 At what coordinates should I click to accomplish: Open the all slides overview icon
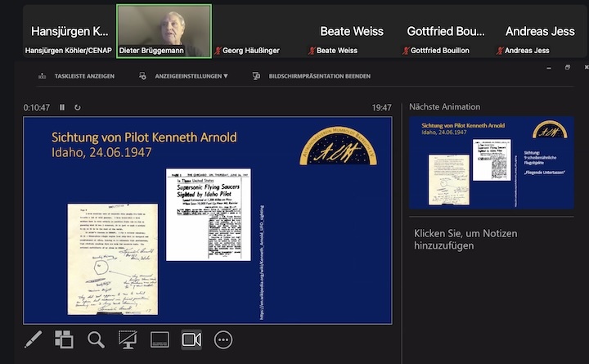click(64, 339)
